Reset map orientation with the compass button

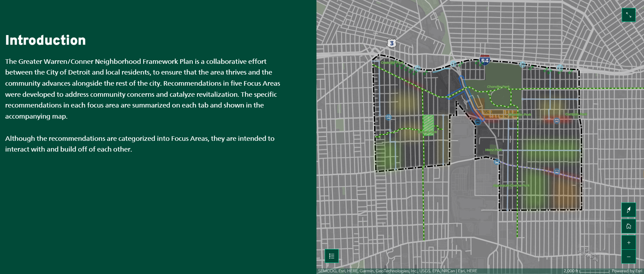click(628, 210)
